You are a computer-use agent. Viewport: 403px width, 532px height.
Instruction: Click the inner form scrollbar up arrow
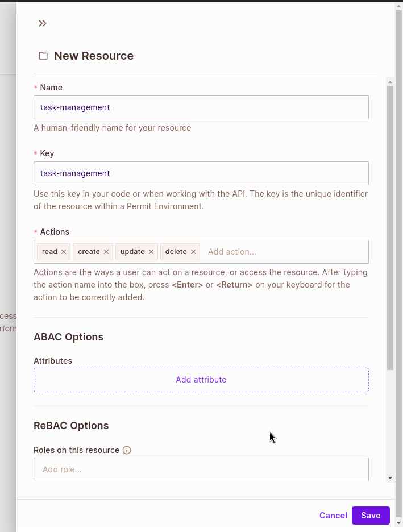point(390,82)
